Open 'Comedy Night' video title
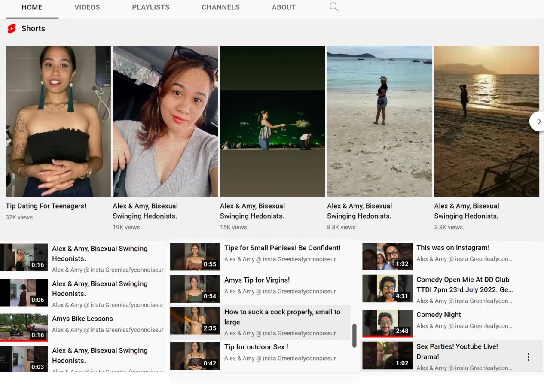Screen dimensions: 550x392 [x=439, y=315]
